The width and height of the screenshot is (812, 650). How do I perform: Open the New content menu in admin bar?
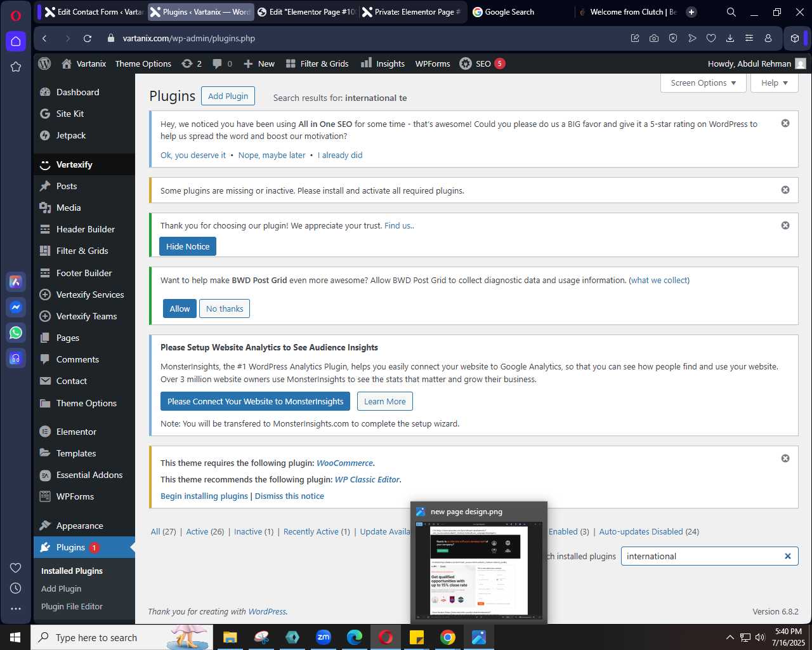(259, 63)
